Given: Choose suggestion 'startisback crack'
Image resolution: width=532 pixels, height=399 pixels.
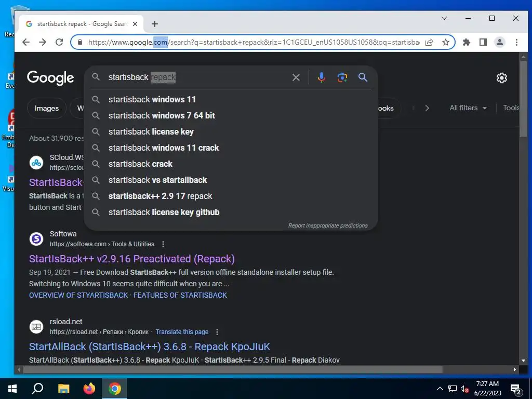Looking at the screenshot, I should pyautogui.click(x=231, y=164).
